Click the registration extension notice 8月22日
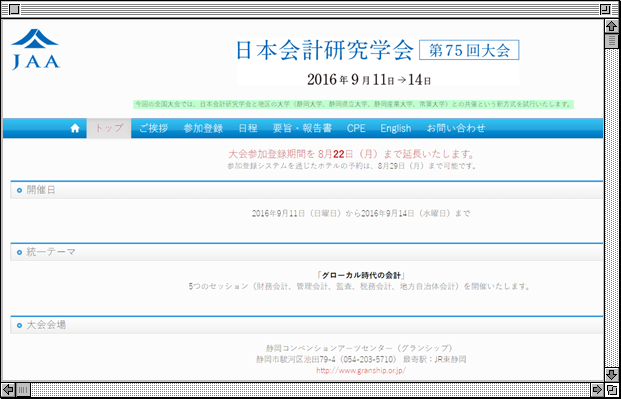 [x=351, y=154]
